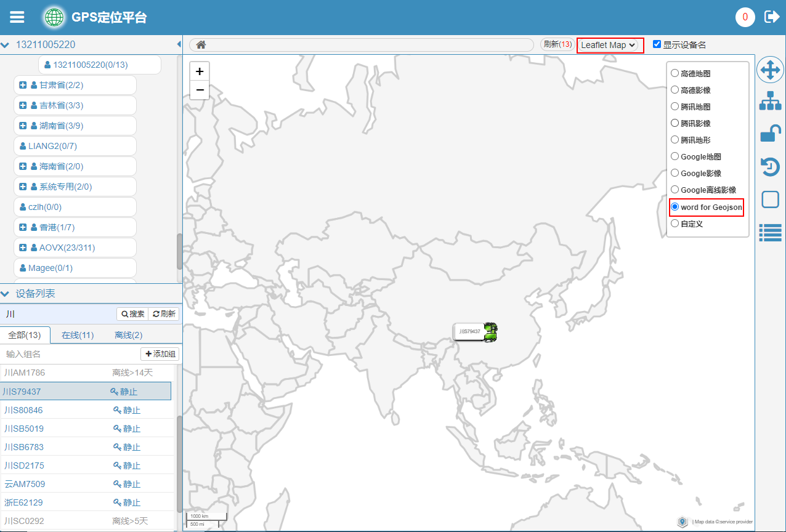Click the 添加组 button
Screen dimensions: 786x532
click(160, 354)
